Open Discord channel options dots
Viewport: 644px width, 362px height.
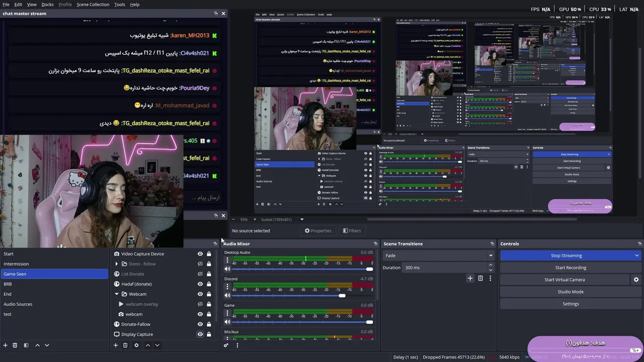coord(227,287)
